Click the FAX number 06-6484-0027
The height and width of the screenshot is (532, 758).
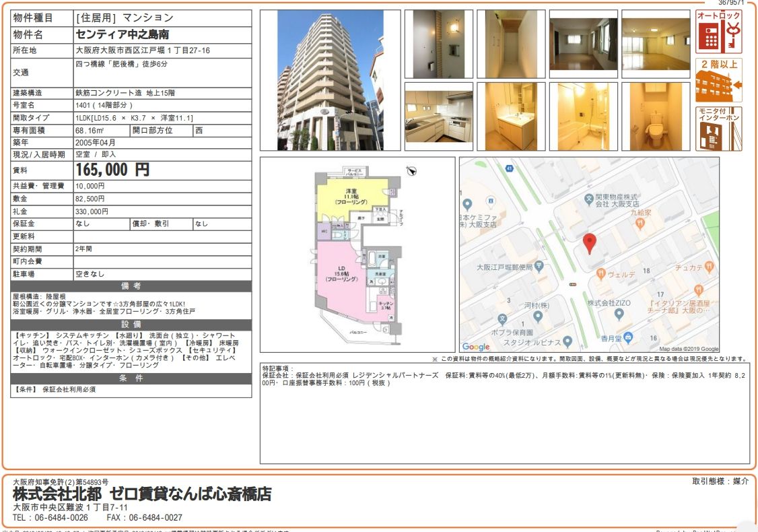click(156, 517)
